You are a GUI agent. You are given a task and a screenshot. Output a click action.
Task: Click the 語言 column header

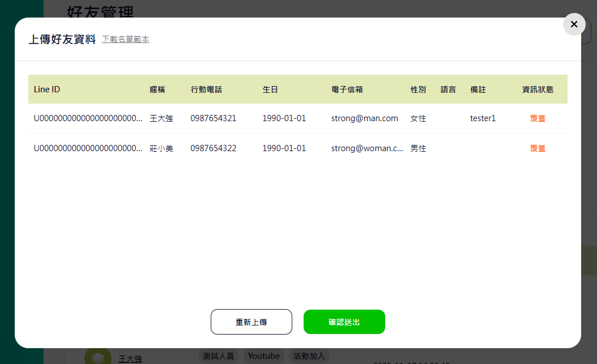[x=448, y=89]
